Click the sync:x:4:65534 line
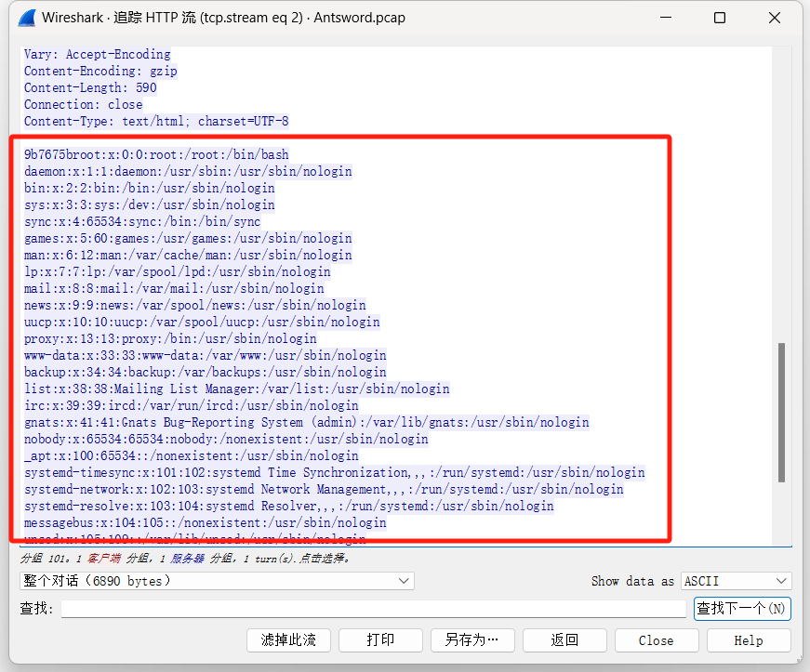 pos(142,222)
